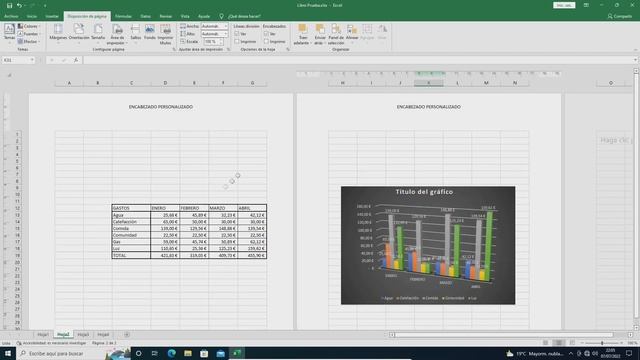Switch to the Vista ribbon tab
The height and width of the screenshot is (360, 640).
[x=185, y=16]
